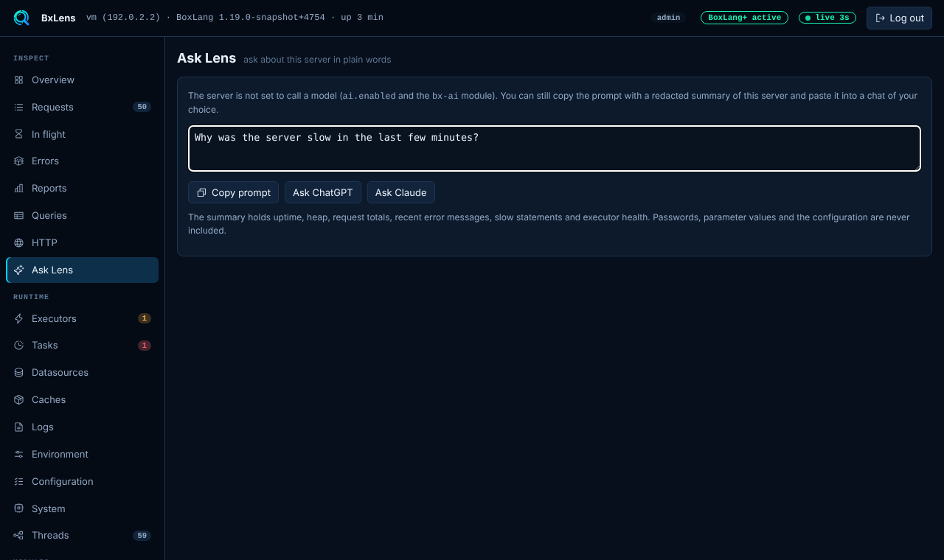The image size is (944, 560).
Task: Click the Errors bug icon
Action: pos(18,161)
